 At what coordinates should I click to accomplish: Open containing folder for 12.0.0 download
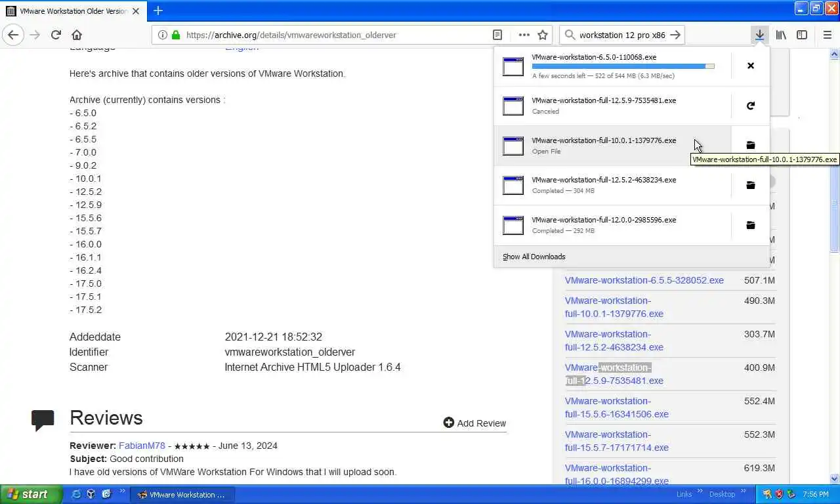pyautogui.click(x=751, y=225)
